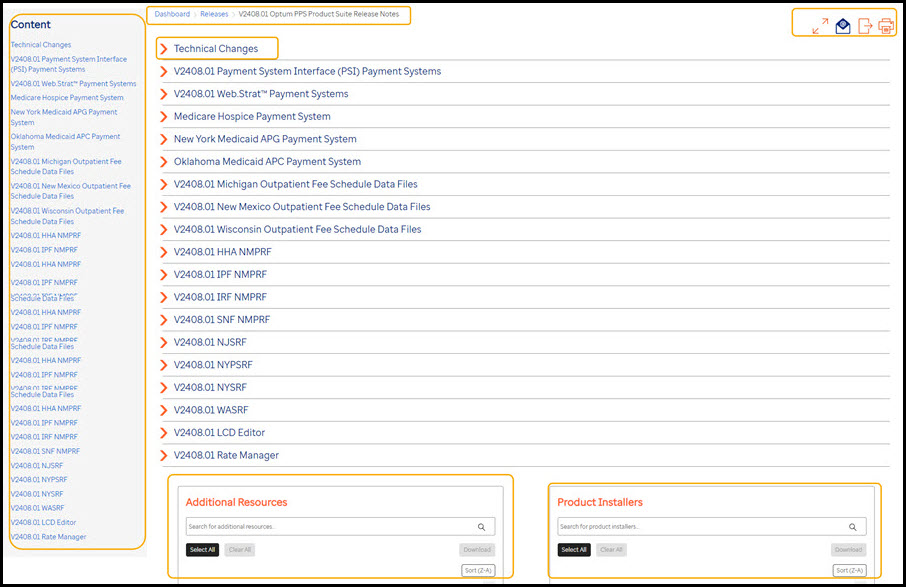
Task: Expand the V2408.01 LCD Editor accordion row
Action: [x=525, y=432]
